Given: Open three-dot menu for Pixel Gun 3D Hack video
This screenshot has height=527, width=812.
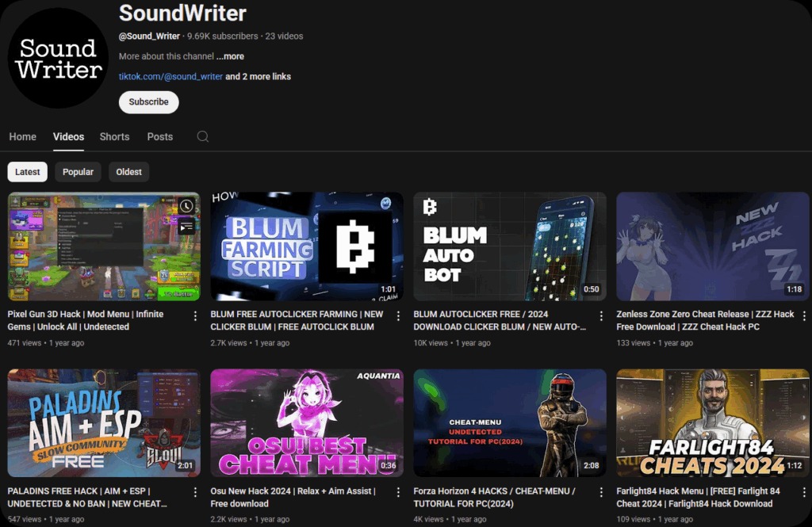Looking at the screenshot, I should [x=196, y=315].
